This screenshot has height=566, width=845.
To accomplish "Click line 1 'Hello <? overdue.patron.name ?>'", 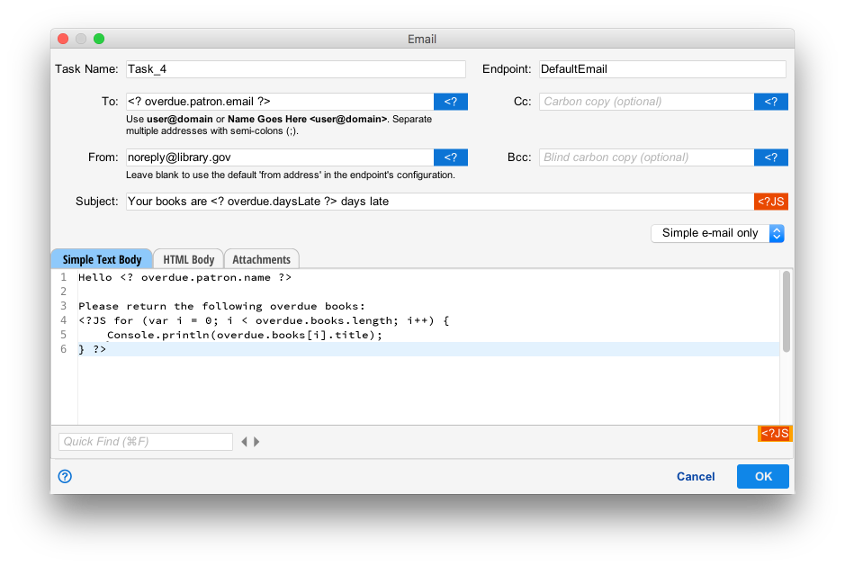I will point(185,278).
